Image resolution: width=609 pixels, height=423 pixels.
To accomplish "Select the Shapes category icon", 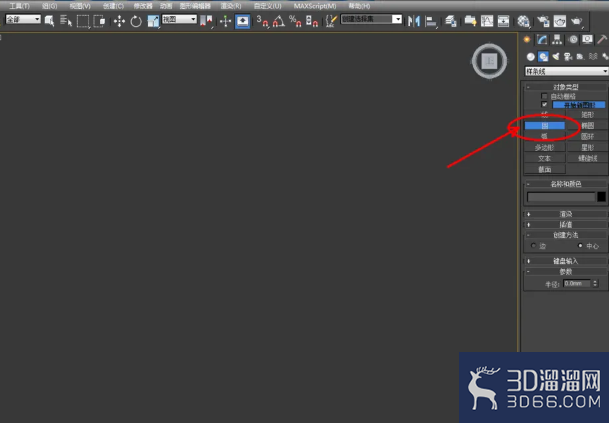I will (x=543, y=57).
